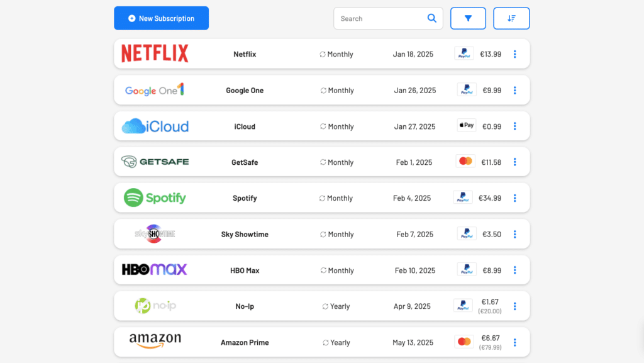The height and width of the screenshot is (363, 644).
Task: Open the No-Ip row three-dot menu
Action: (x=514, y=306)
